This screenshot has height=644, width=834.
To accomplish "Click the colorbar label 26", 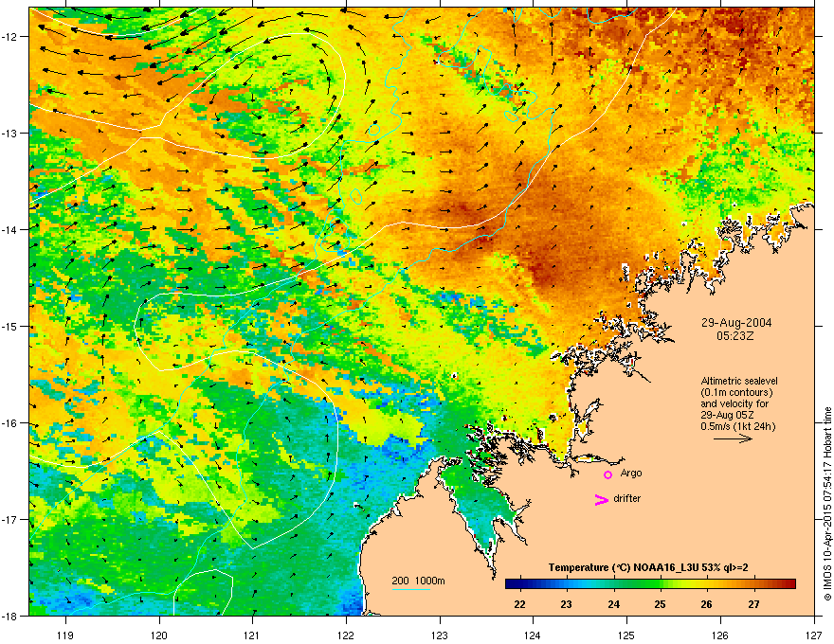I will tap(707, 604).
